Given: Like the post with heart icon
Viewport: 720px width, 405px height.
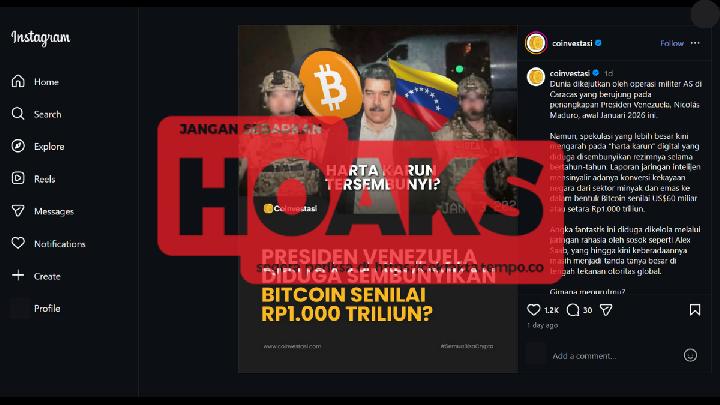Looking at the screenshot, I should tap(534, 310).
